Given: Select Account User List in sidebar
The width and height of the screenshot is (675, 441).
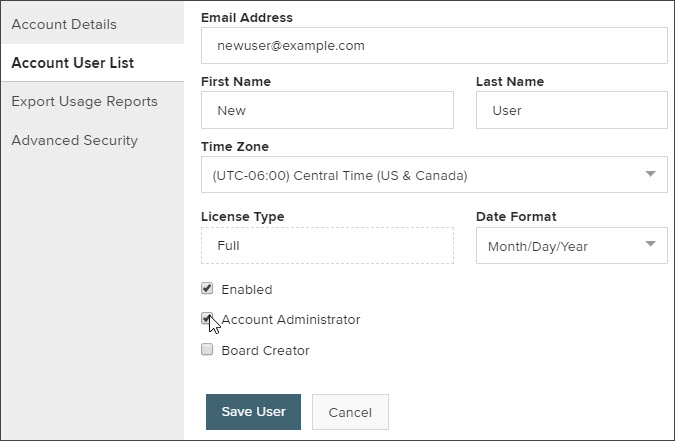Looking at the screenshot, I should pos(73,63).
